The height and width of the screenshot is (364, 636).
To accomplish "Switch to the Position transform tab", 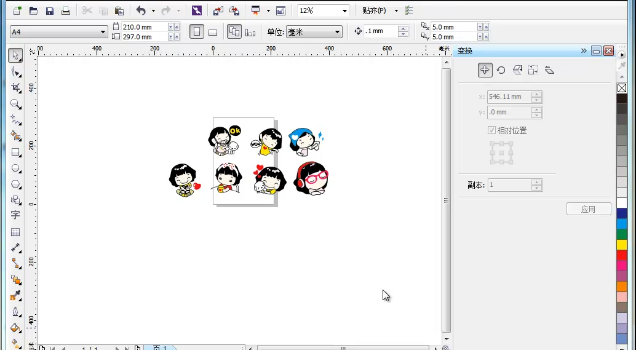I will click(485, 70).
